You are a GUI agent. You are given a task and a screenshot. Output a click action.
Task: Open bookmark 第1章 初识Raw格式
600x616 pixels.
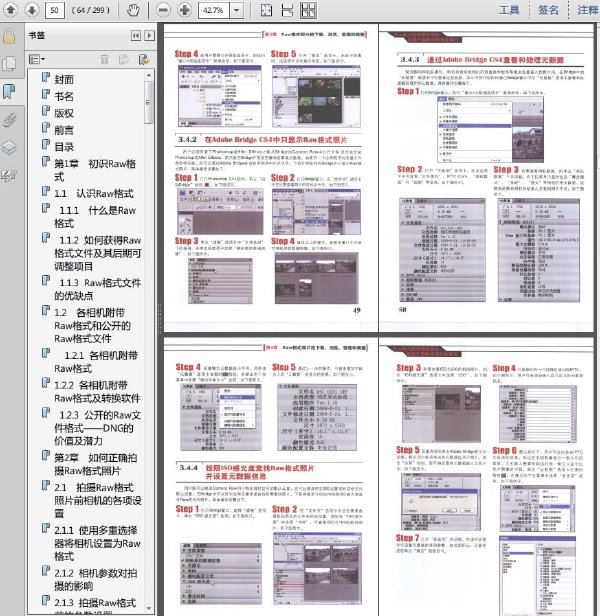[95, 170]
